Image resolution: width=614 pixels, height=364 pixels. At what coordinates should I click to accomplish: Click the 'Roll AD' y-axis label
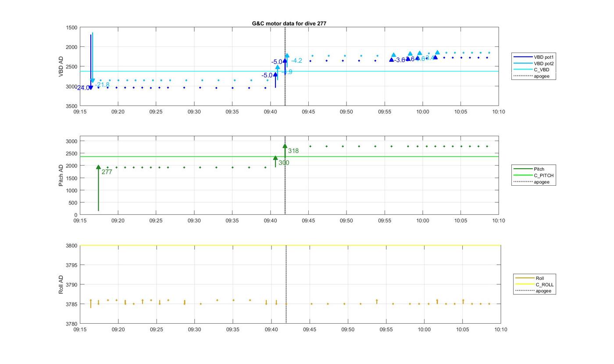[x=61, y=284]
